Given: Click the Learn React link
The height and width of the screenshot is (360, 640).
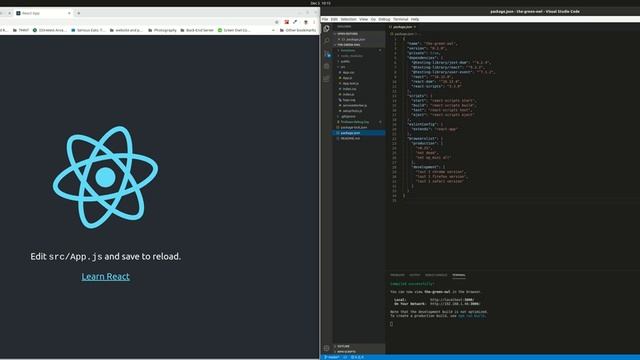Looking at the screenshot, I should [x=105, y=277].
